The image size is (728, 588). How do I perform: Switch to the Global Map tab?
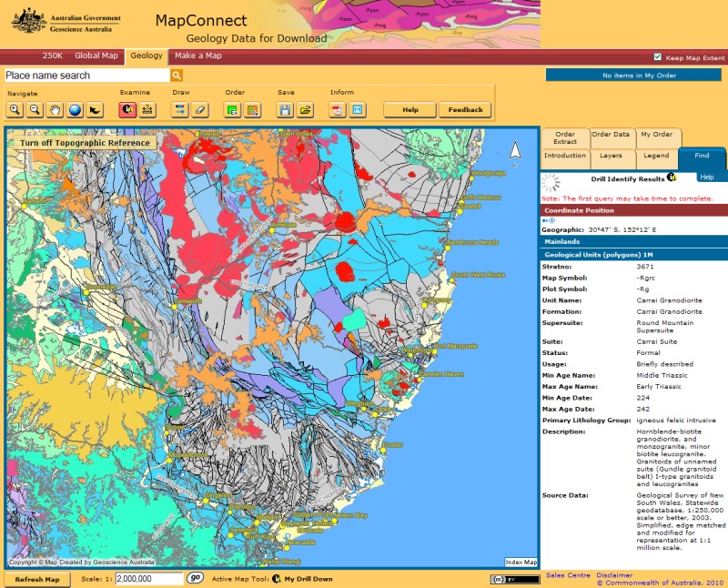96,56
